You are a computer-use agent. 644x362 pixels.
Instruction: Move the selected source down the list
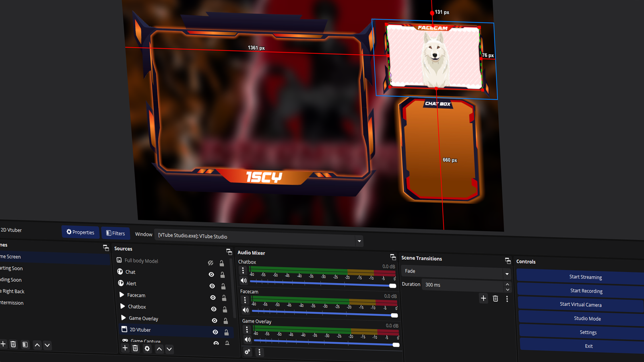point(169,349)
